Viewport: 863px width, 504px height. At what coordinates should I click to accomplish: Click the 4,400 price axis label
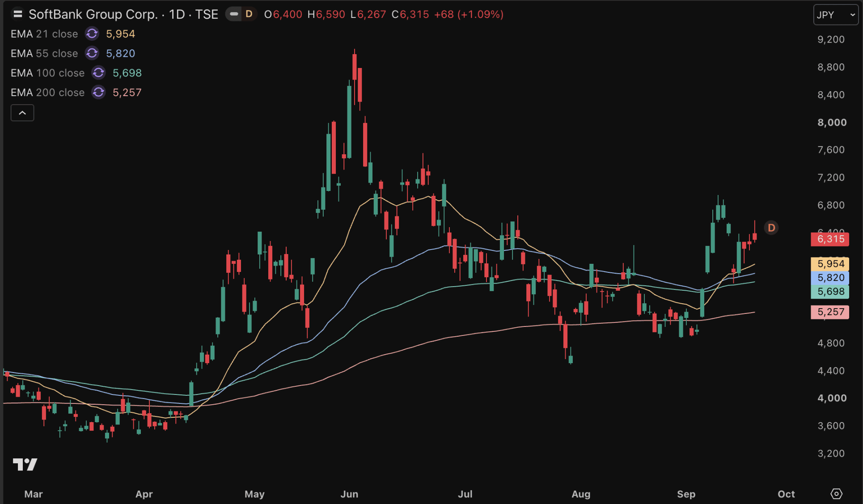point(831,371)
